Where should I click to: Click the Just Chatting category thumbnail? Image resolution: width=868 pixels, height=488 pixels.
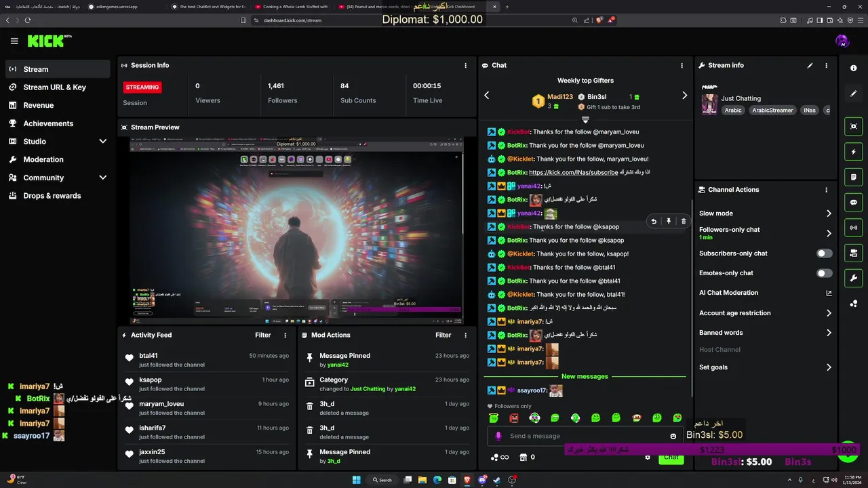point(709,104)
